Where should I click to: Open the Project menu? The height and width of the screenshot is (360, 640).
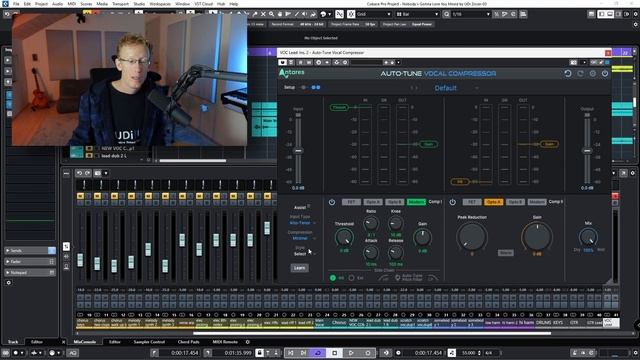pos(41,4)
